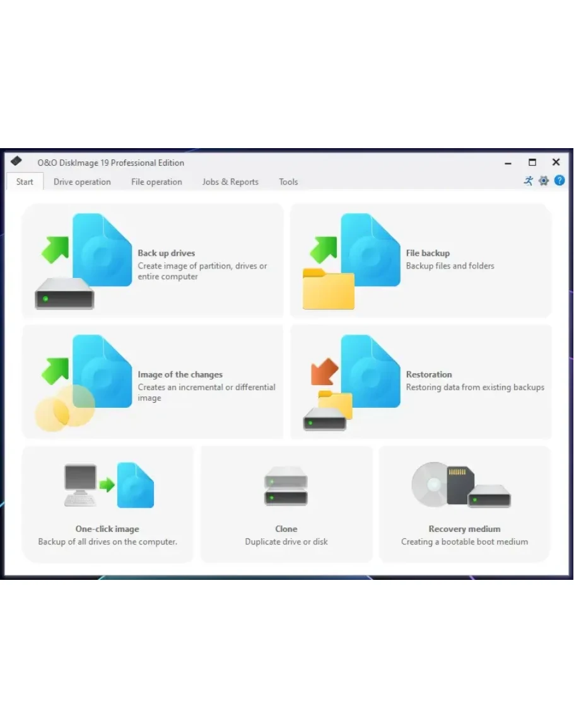The image size is (574, 728).
Task: Click the Restoration title text
Action: pos(429,374)
